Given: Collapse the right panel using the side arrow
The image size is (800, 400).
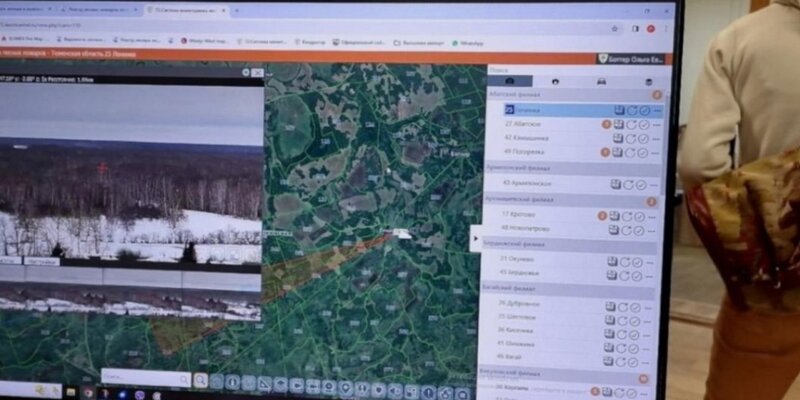Looking at the screenshot, I should coord(476,238).
